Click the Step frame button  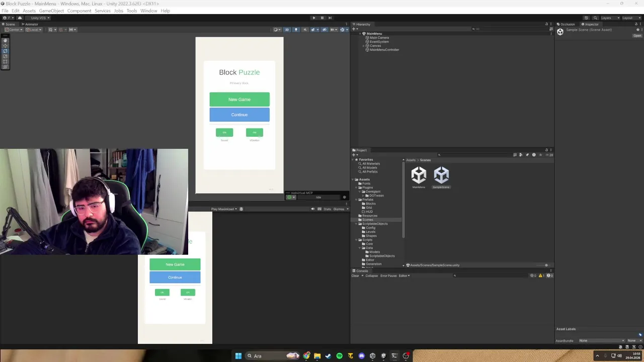(x=330, y=18)
